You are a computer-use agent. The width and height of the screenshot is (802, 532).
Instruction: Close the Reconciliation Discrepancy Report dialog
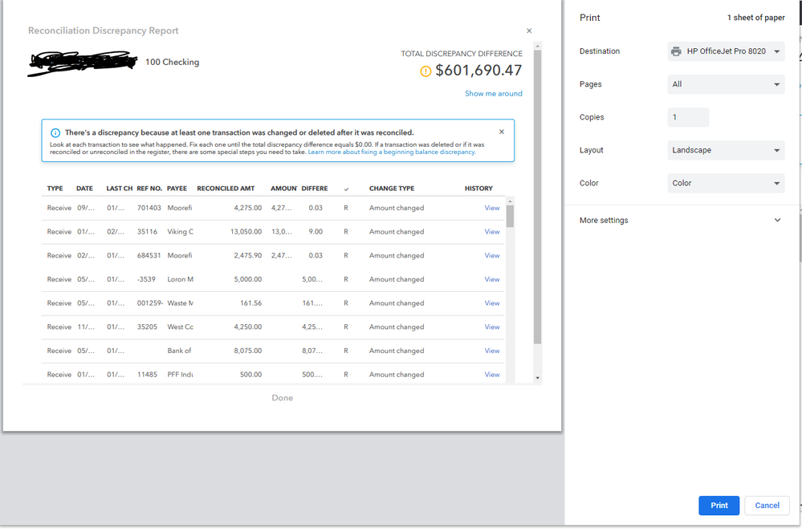pos(529,30)
